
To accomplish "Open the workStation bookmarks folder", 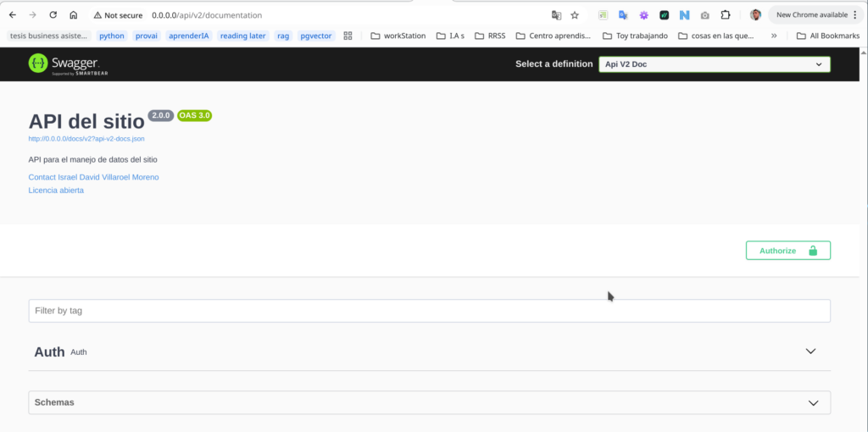I will 398,36.
